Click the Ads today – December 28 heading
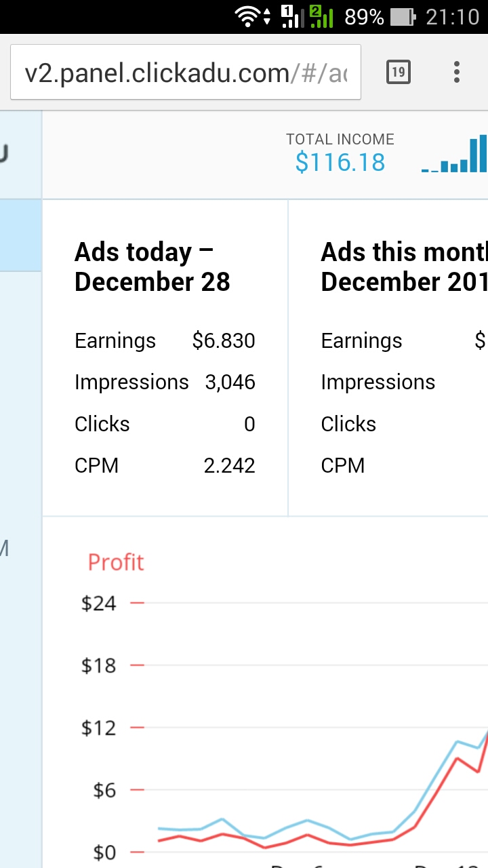The height and width of the screenshot is (868, 488). click(x=152, y=267)
